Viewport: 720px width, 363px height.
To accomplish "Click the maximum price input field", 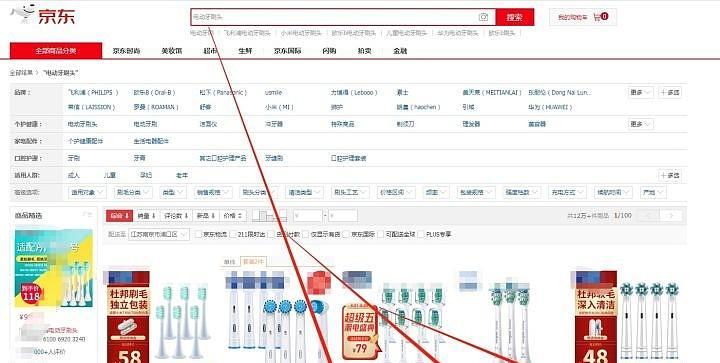I will click(x=343, y=216).
